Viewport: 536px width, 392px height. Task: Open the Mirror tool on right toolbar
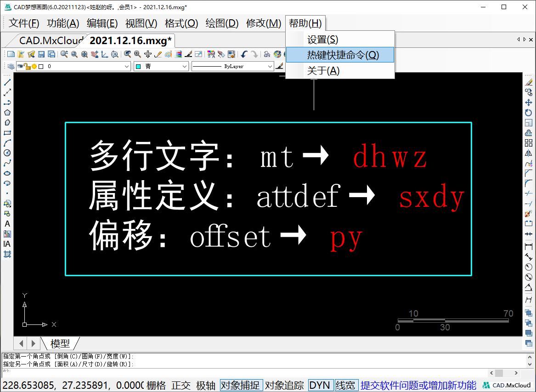[528, 153]
